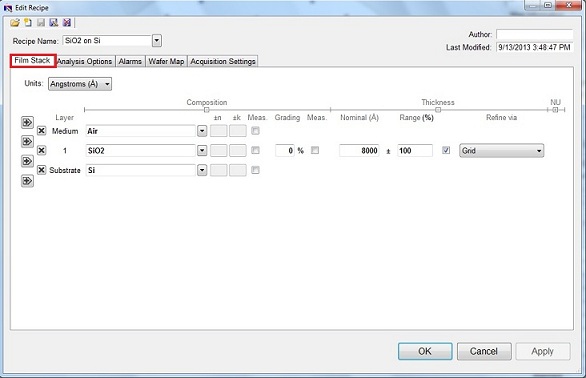
Task: Expand the Si substrate material dropdown
Action: (x=202, y=170)
